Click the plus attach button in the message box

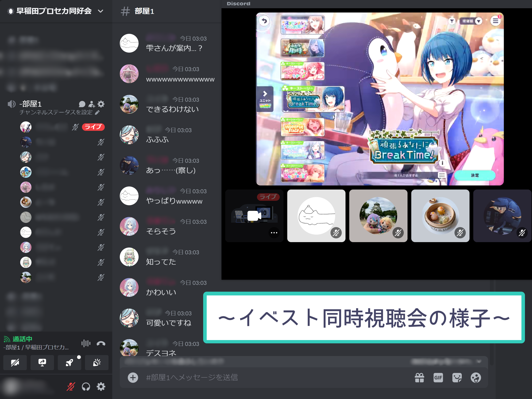point(133,377)
